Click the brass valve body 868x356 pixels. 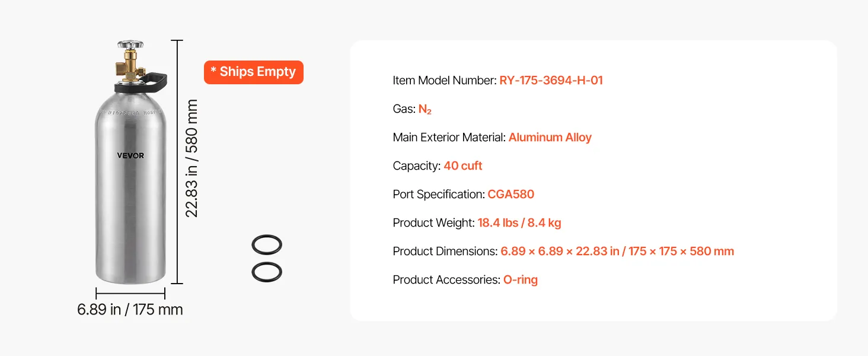point(128,66)
